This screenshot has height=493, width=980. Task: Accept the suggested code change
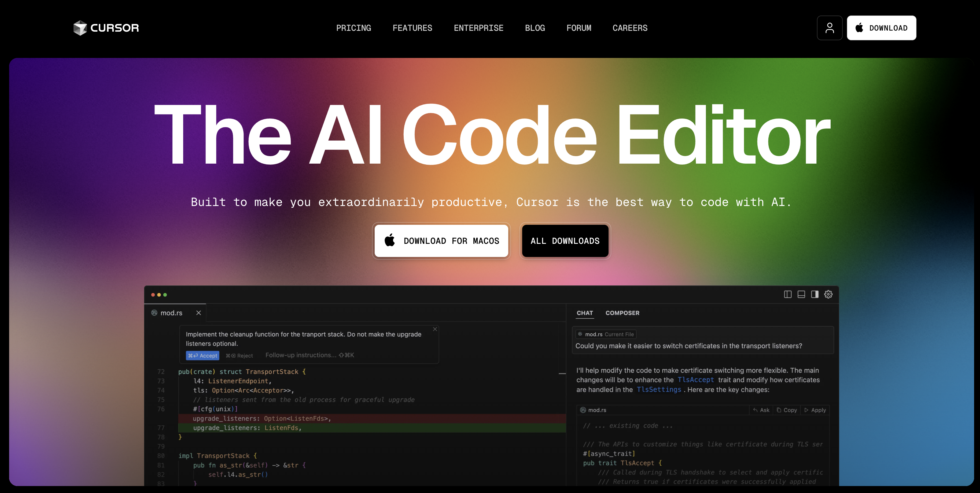[x=202, y=356]
